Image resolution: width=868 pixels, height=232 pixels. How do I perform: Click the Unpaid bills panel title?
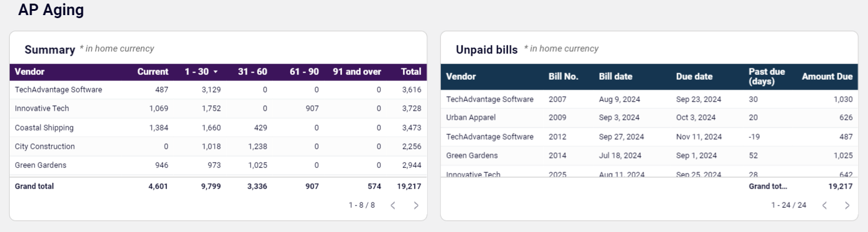(x=487, y=50)
